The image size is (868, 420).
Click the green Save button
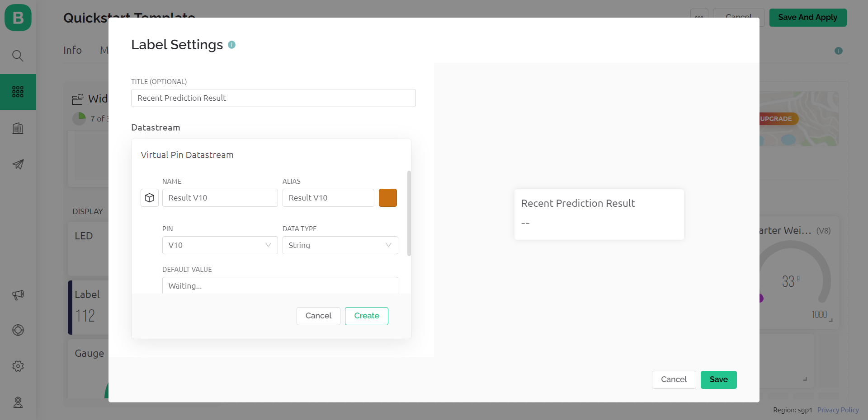tap(718, 379)
